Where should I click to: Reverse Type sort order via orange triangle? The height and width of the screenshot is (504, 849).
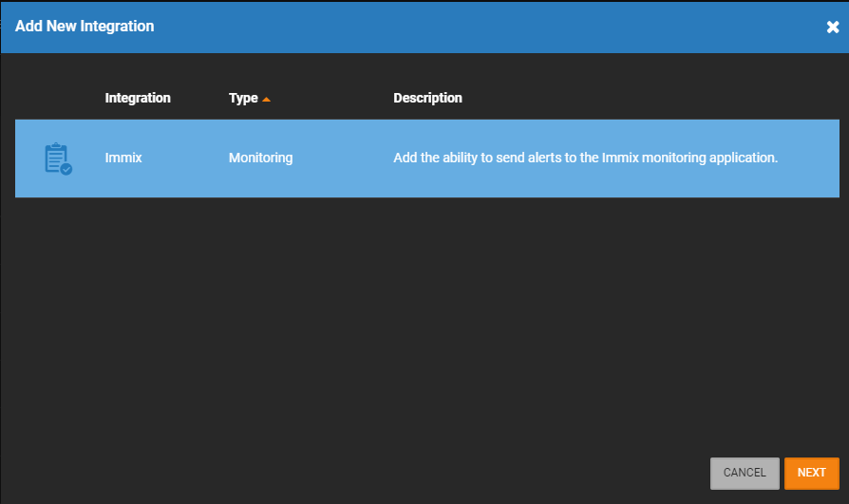click(x=266, y=99)
